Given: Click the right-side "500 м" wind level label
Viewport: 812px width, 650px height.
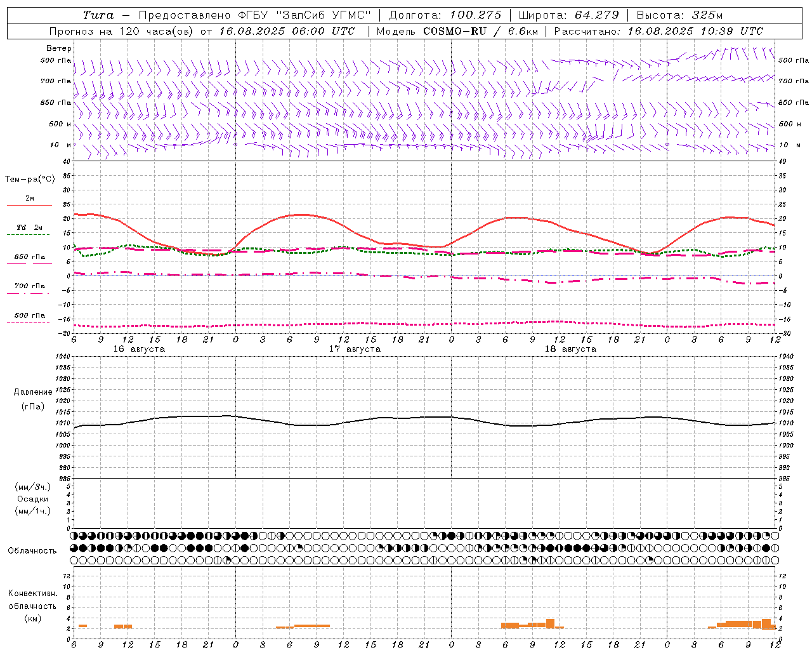Looking at the screenshot, I should (x=790, y=124).
